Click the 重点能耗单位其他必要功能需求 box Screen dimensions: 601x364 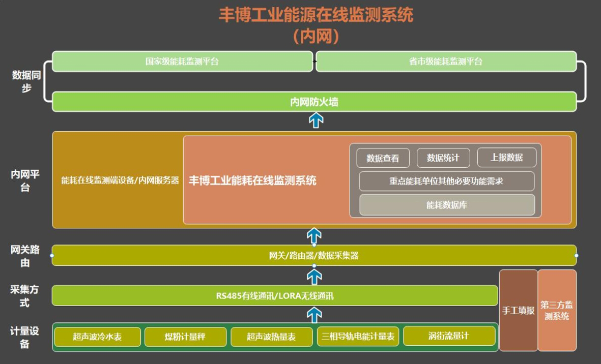coord(446,181)
